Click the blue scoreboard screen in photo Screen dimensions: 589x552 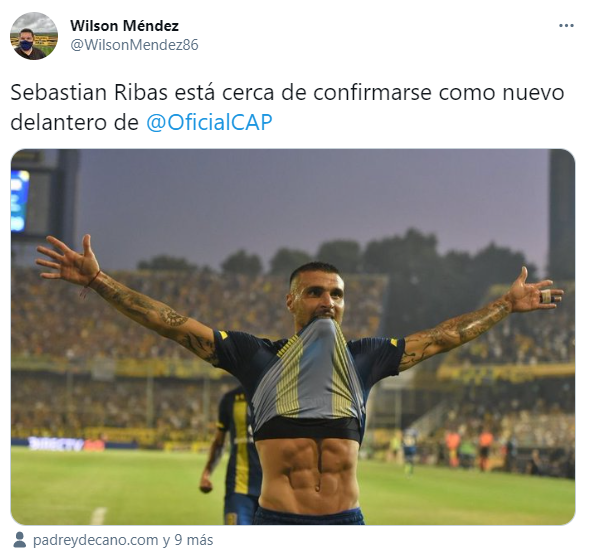(x=20, y=201)
